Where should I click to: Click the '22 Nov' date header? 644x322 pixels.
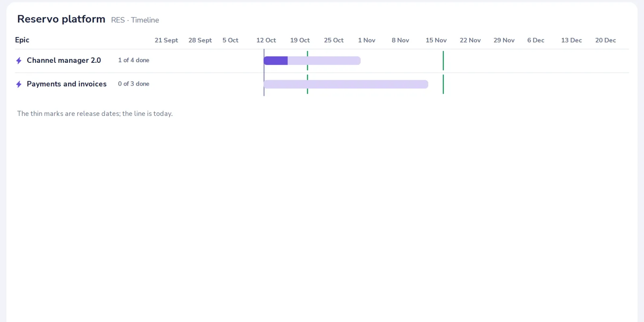pyautogui.click(x=470, y=40)
